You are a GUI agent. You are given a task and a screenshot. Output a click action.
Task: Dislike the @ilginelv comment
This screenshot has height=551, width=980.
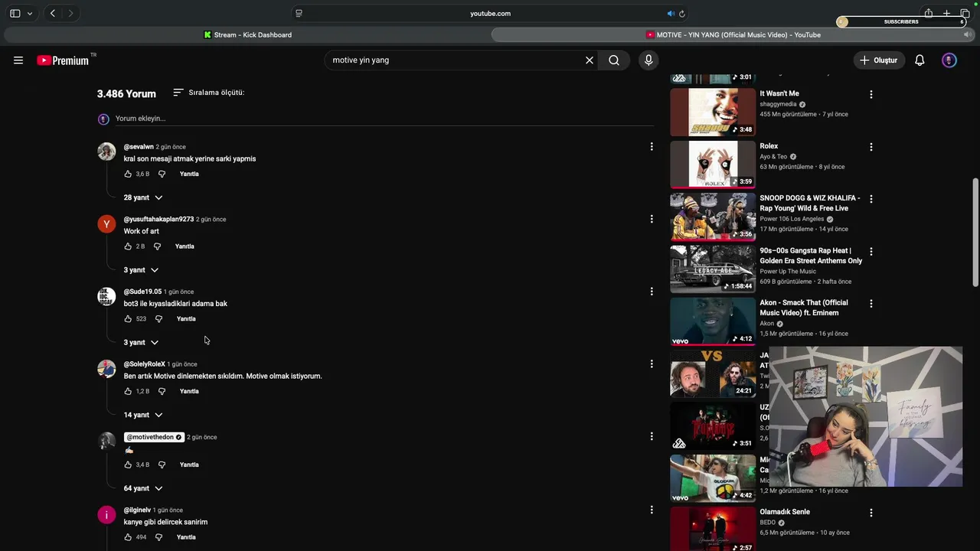158,537
